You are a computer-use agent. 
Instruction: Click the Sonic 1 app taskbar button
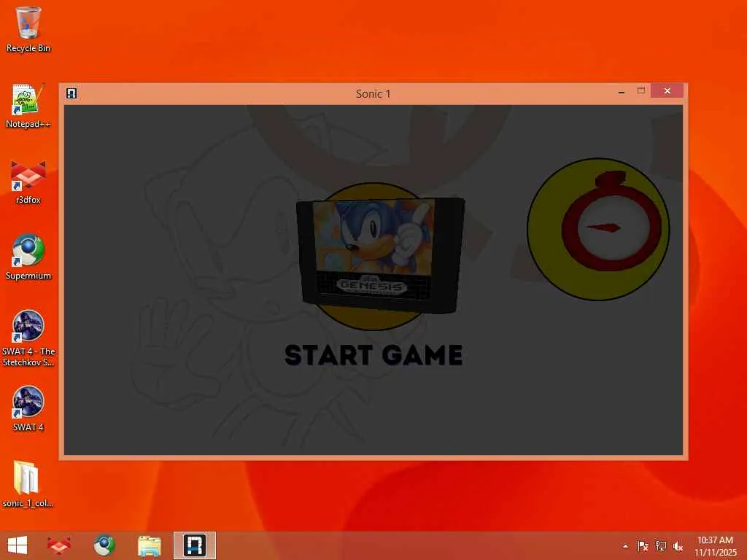[x=194, y=545]
